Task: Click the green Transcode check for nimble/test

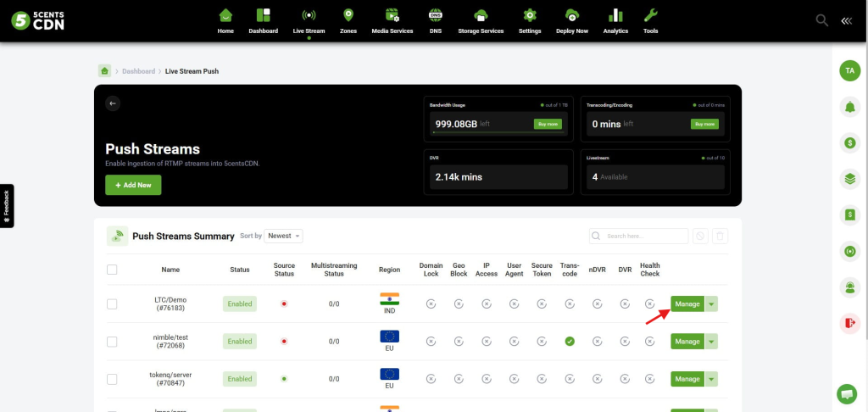Action: point(570,342)
